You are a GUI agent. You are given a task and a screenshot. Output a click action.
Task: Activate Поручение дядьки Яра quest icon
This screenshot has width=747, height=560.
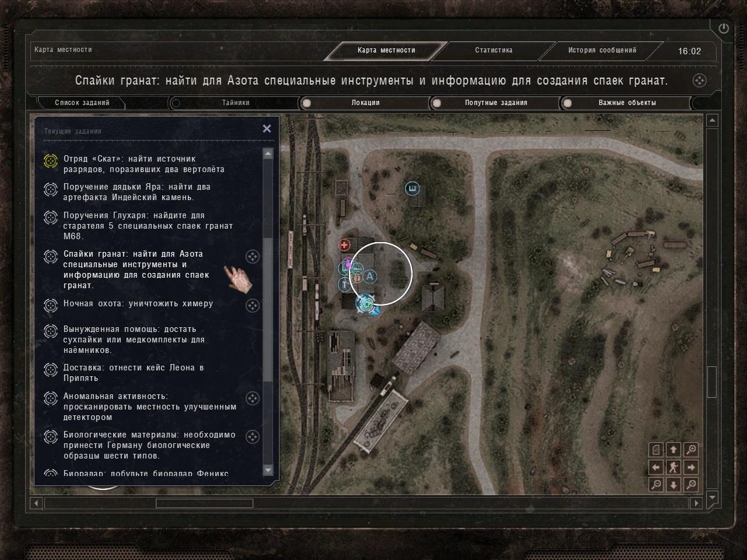[x=51, y=189]
